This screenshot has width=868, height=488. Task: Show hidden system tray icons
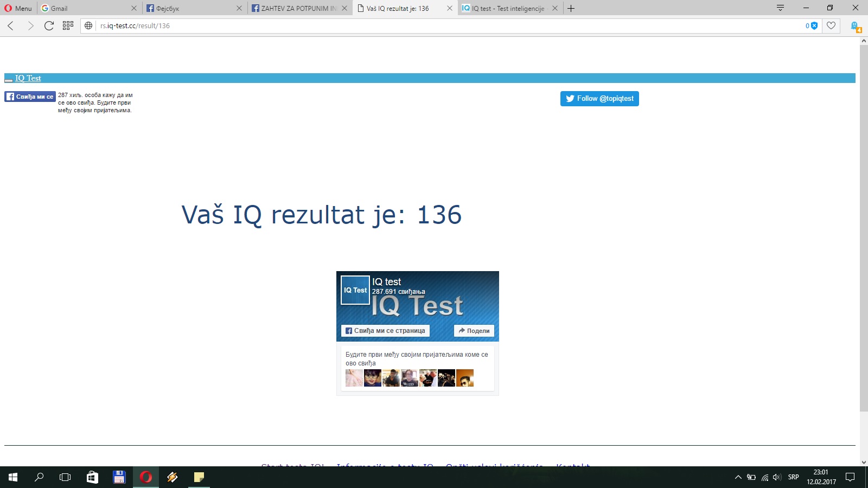(x=738, y=477)
